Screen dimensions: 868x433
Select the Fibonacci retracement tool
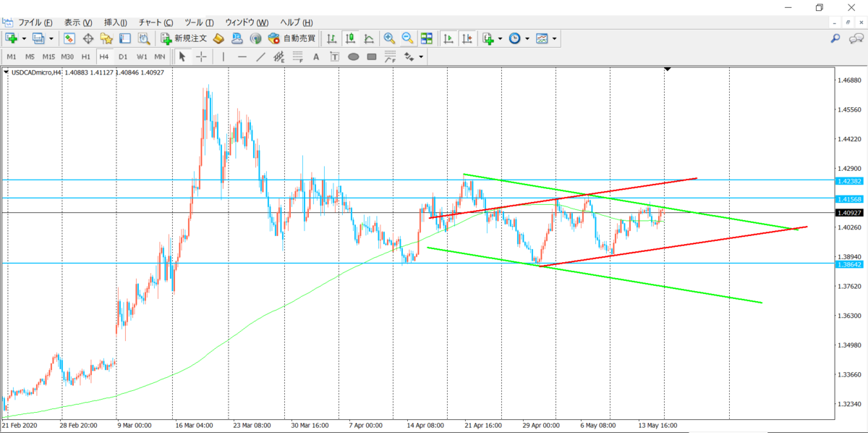(297, 56)
